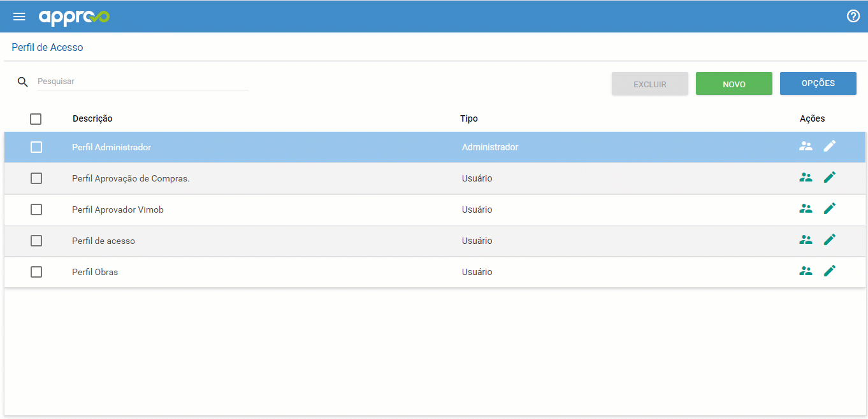The width and height of the screenshot is (868, 419).
Task: Open users icon for Perfil Obras
Action: click(x=806, y=271)
